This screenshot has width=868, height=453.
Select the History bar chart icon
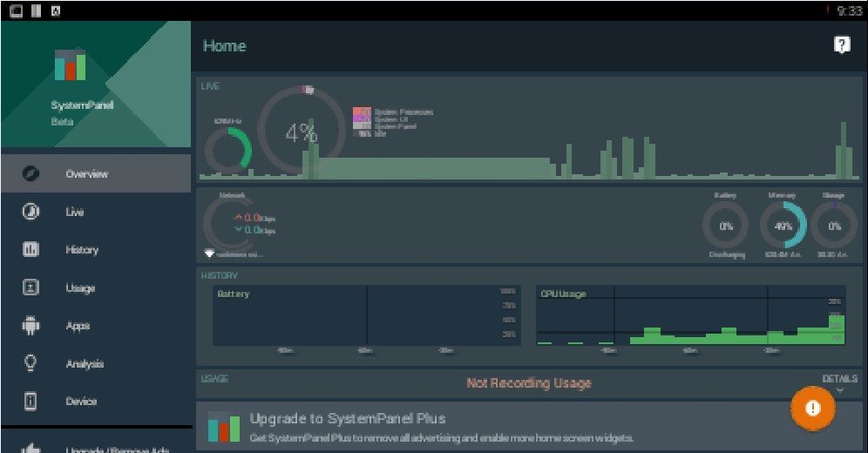click(x=31, y=250)
